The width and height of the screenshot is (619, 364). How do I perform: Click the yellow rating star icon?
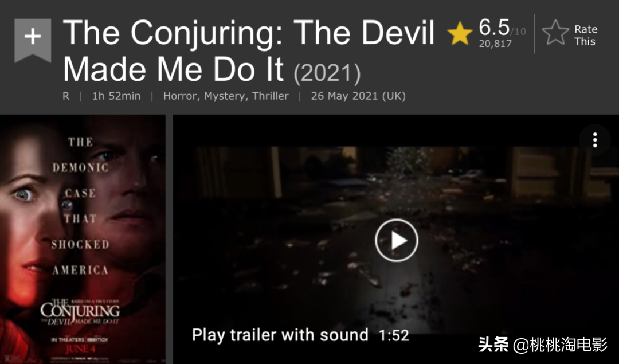(460, 34)
